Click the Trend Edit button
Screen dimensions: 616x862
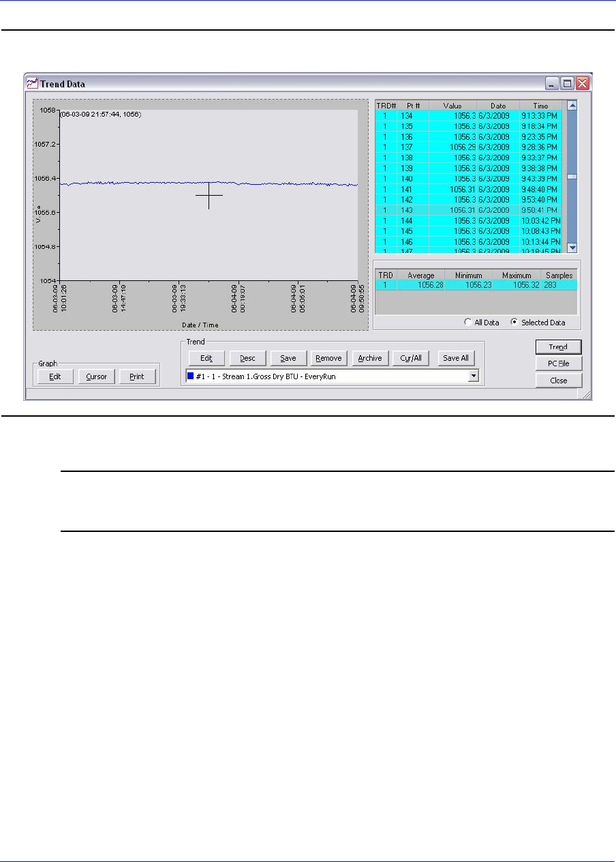click(x=206, y=358)
